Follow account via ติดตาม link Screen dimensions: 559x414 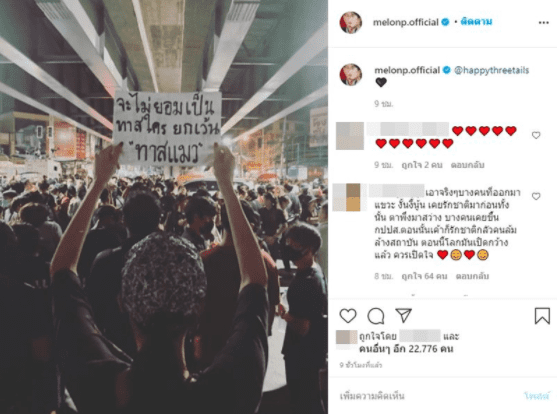[x=476, y=22]
